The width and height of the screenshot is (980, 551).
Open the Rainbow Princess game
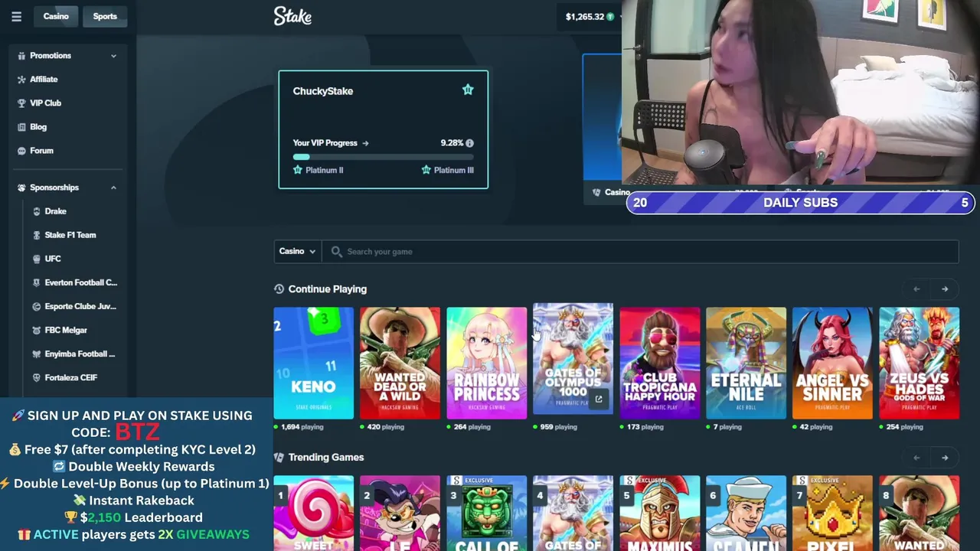tap(487, 363)
